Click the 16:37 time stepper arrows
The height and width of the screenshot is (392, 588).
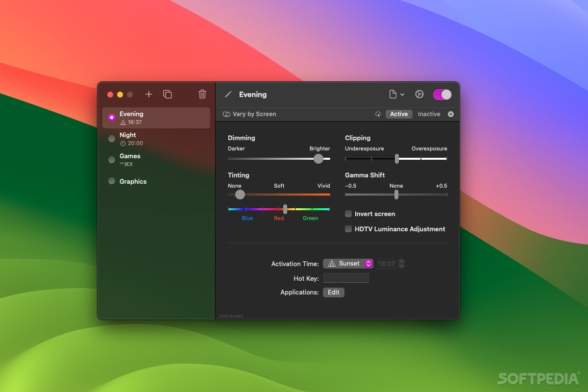tap(401, 263)
